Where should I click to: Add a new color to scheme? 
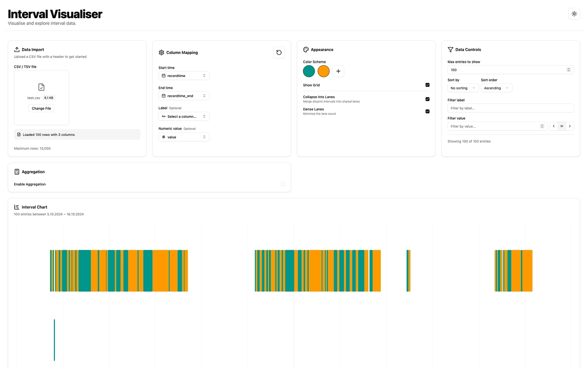point(338,71)
